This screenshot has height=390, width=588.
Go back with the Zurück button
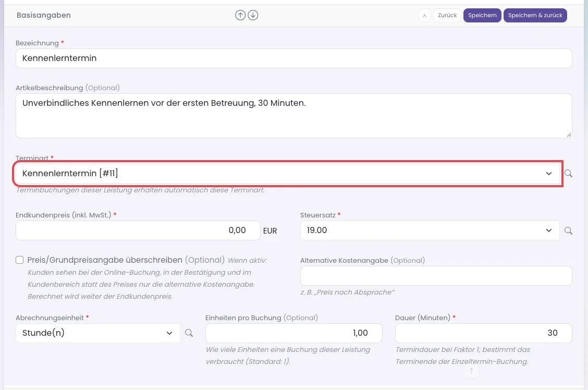447,15
